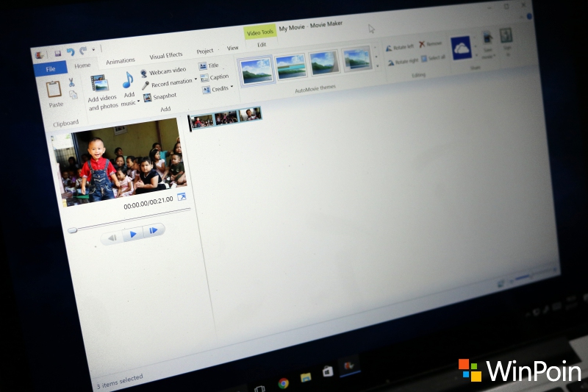588x392 pixels.
Task: Click the Rotate right button
Action: (x=403, y=62)
